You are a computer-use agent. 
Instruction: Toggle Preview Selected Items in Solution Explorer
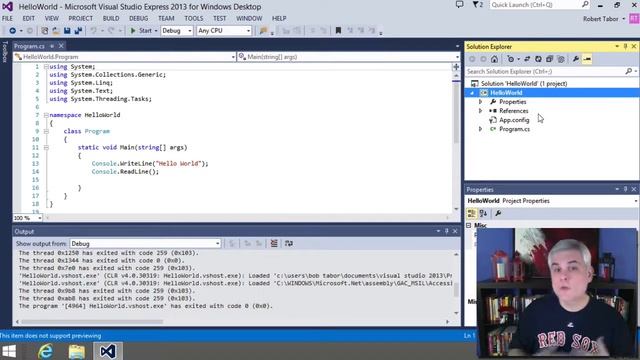(587, 59)
